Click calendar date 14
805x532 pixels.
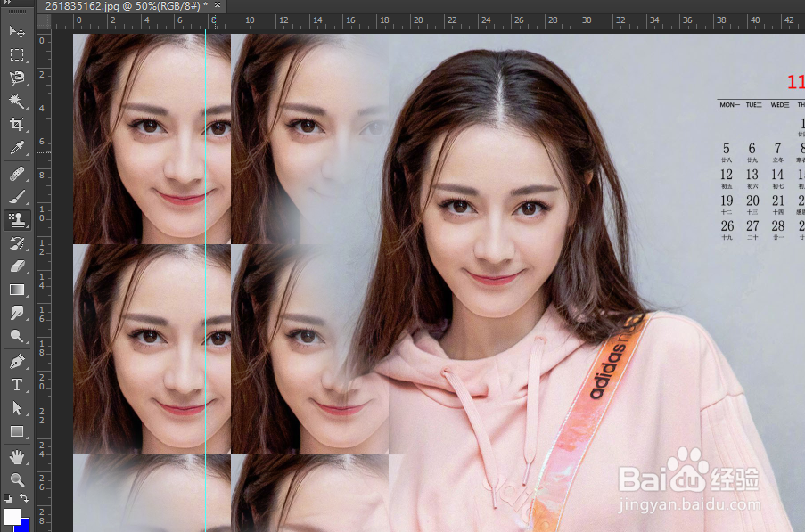[777, 175]
